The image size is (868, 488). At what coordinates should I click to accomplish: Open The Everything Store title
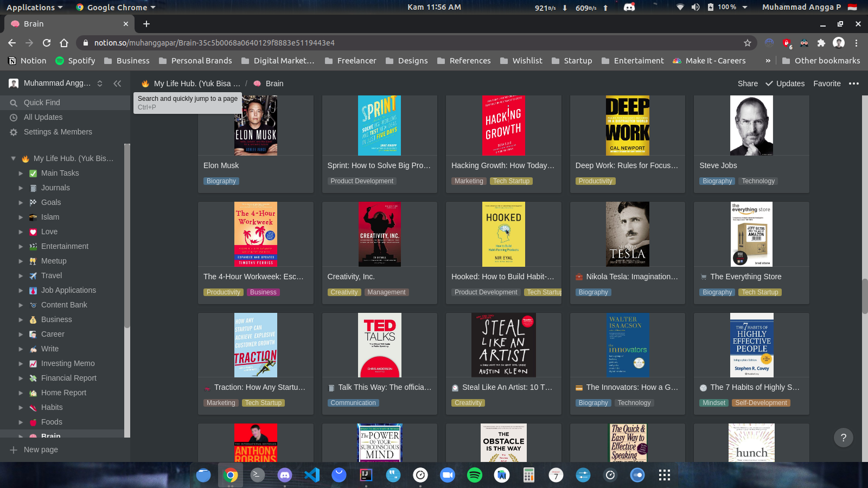click(746, 277)
